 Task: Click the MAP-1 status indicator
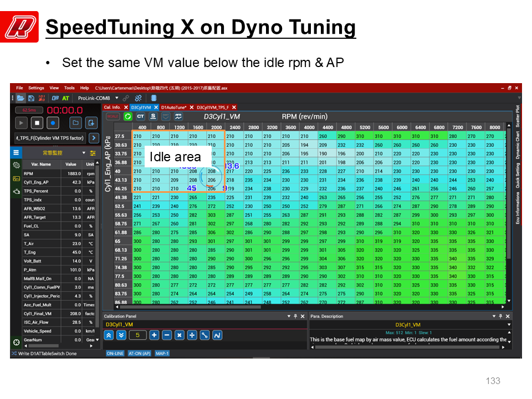162,354
